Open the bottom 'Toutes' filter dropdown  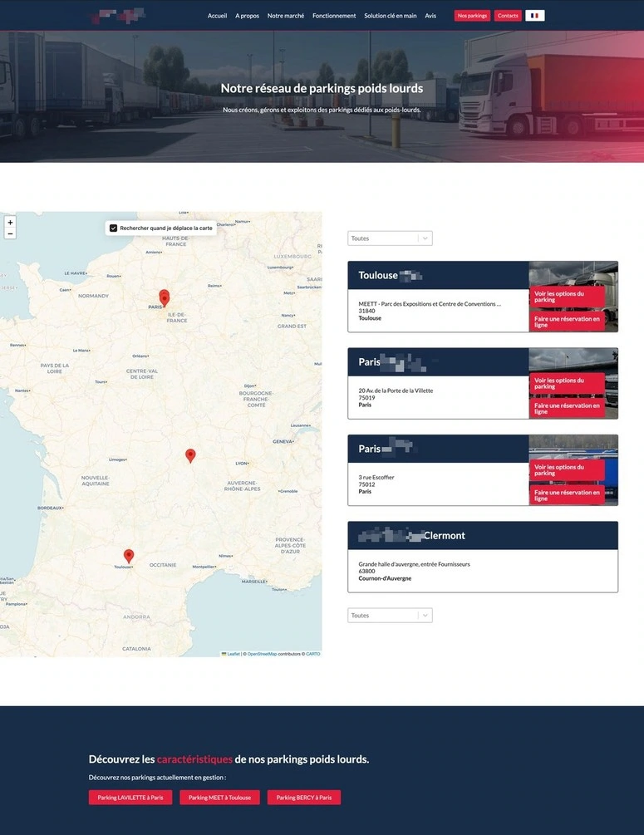pyautogui.click(x=390, y=616)
